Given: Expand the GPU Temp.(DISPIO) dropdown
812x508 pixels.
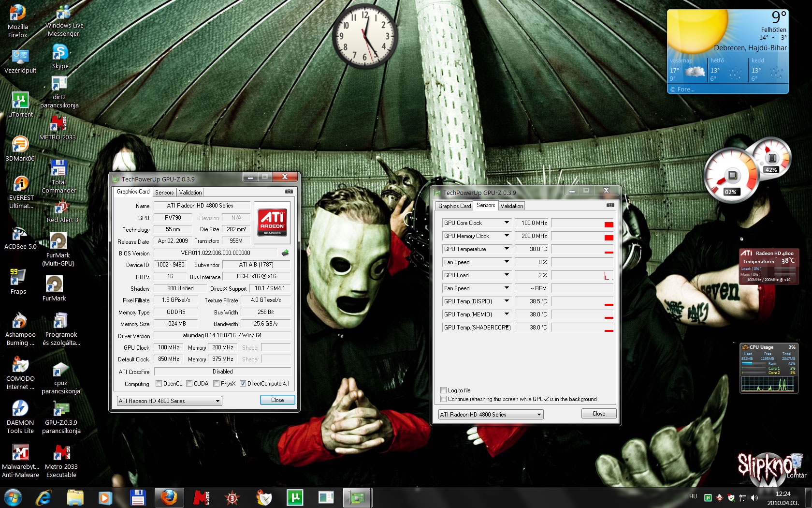Looking at the screenshot, I should click(x=507, y=301).
